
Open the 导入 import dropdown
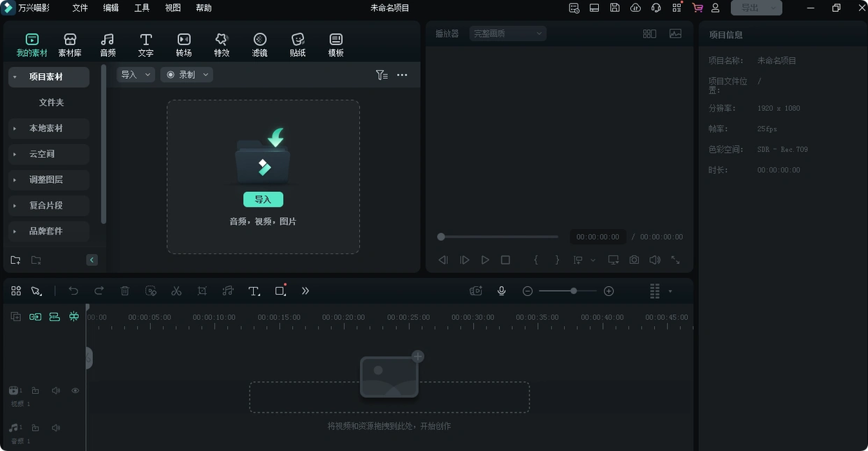point(136,75)
